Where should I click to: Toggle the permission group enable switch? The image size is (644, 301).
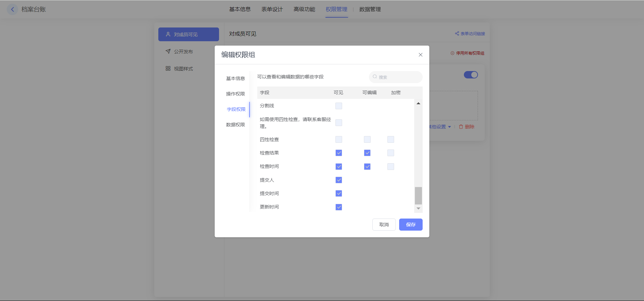tap(471, 75)
